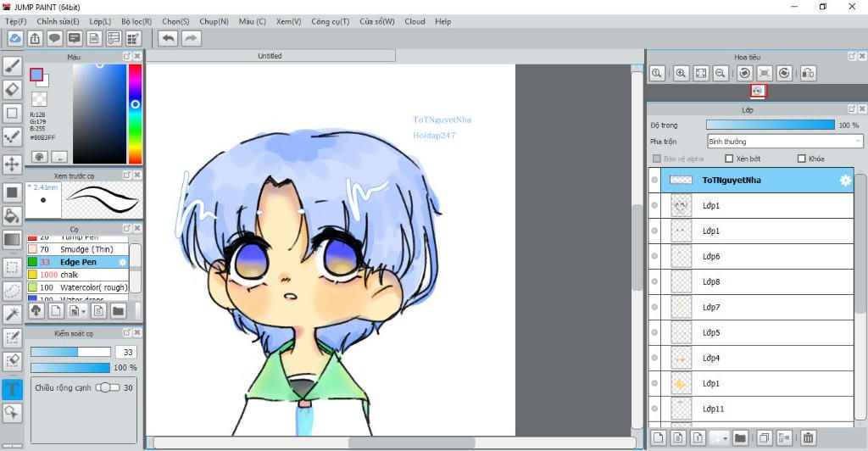The width and height of the screenshot is (868, 451).
Task: Select the Eraser tool
Action: (x=12, y=89)
